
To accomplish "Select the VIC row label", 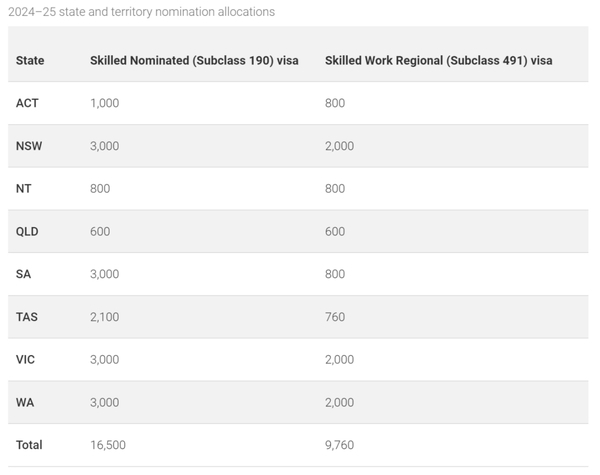I will coord(25,359).
